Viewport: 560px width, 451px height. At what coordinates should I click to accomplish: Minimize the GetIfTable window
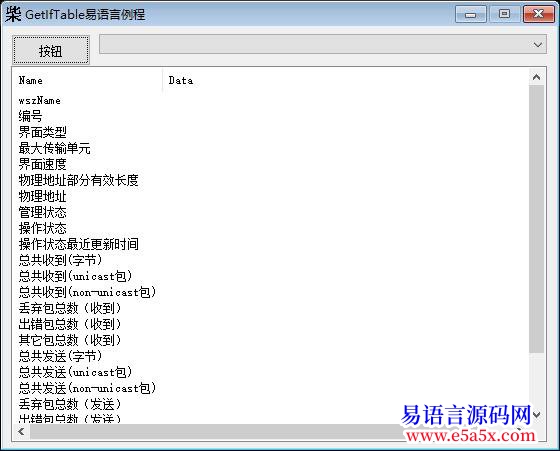point(471,14)
